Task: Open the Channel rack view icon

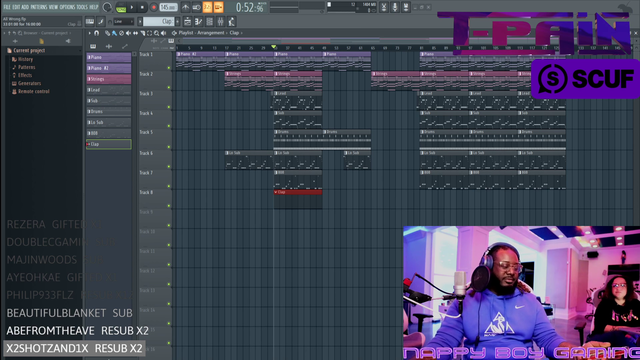Action: tap(209, 22)
